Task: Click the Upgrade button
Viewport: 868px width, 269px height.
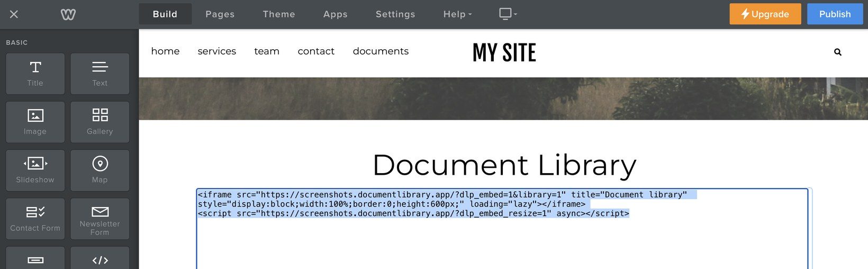Action: 765,14
